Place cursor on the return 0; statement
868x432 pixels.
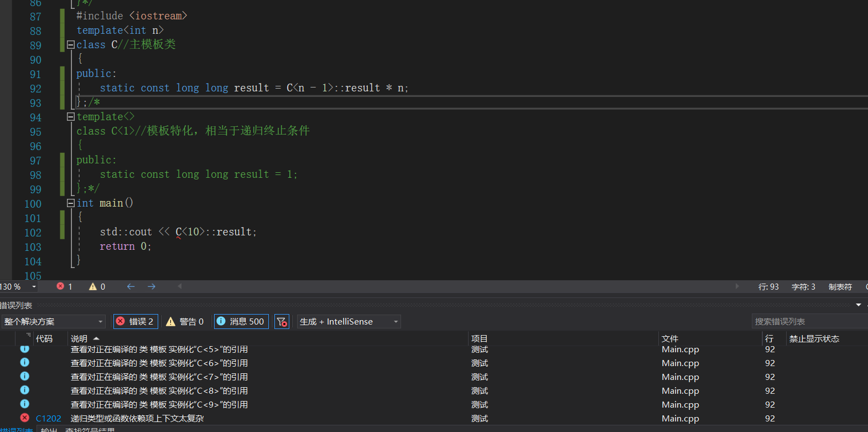(125, 246)
